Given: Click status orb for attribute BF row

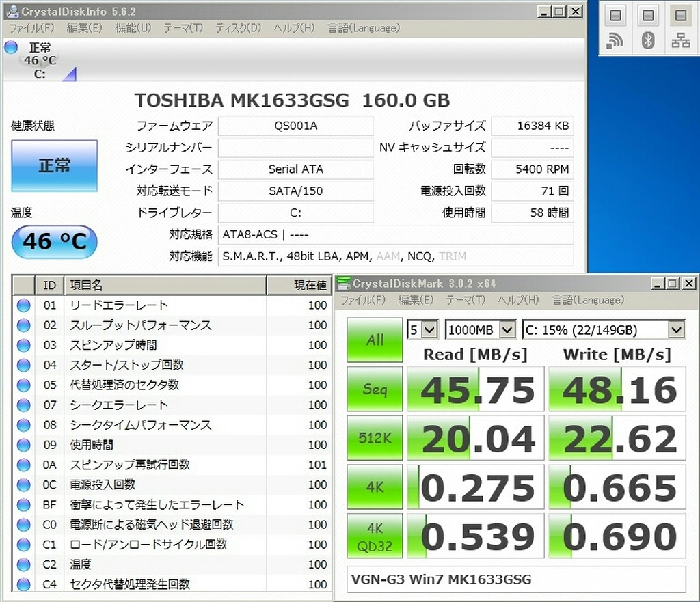Looking at the screenshot, I should coord(24,505).
